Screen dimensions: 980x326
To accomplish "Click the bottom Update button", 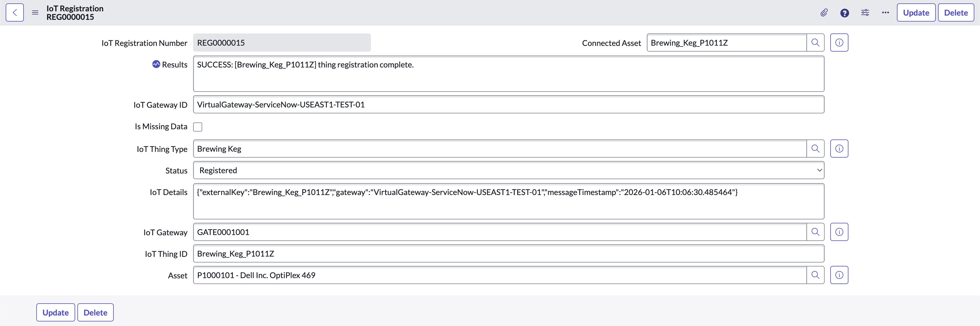I will [x=56, y=312].
